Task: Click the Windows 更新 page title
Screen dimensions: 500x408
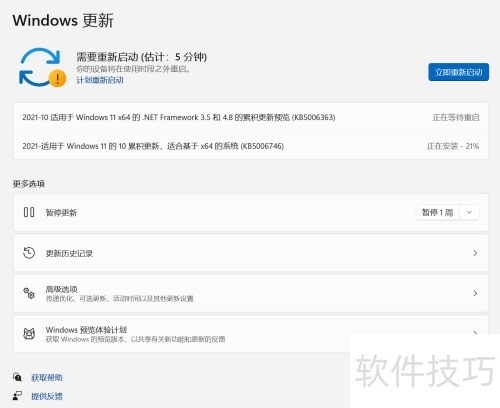Action: coord(63,20)
